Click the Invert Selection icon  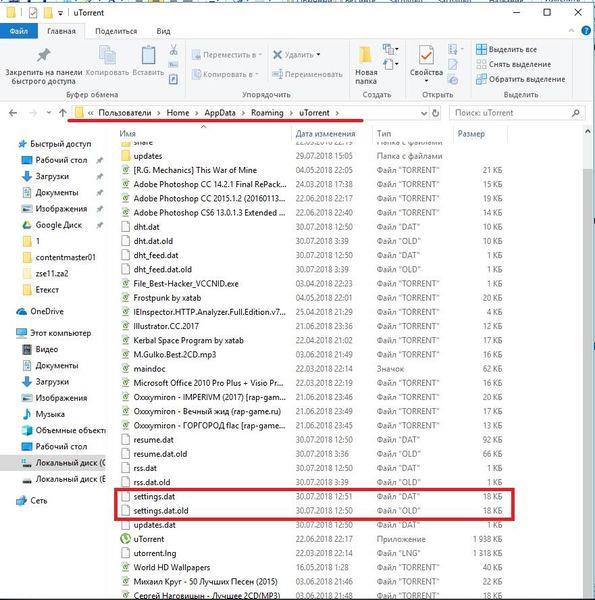coord(481,79)
